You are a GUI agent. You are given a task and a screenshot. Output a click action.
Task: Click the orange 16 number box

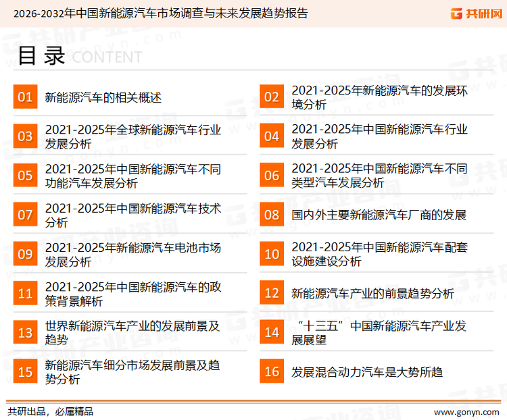click(x=272, y=371)
